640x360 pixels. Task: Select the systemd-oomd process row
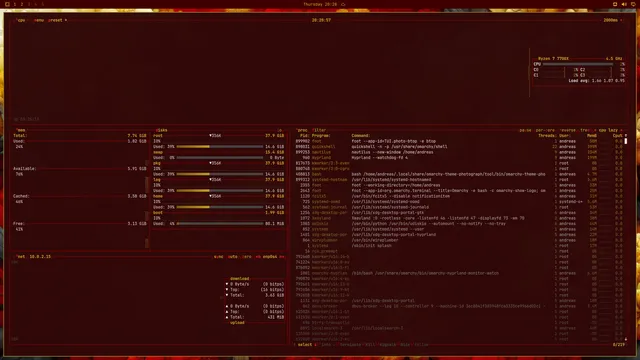tap(459, 202)
